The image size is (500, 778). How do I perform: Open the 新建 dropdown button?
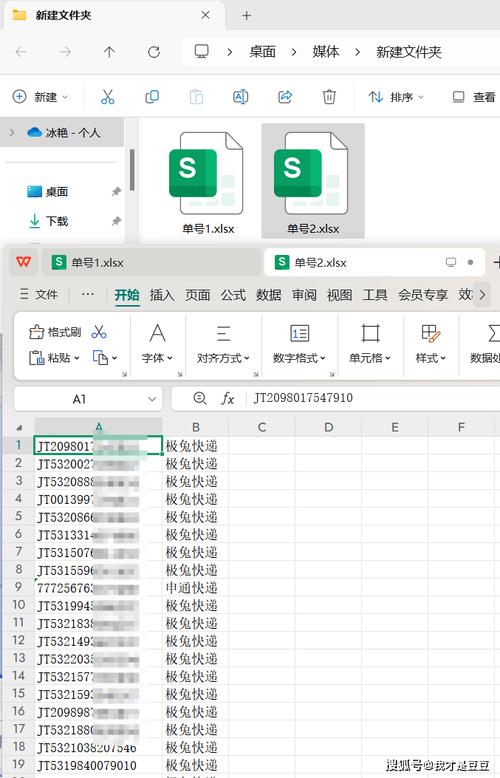[40, 97]
